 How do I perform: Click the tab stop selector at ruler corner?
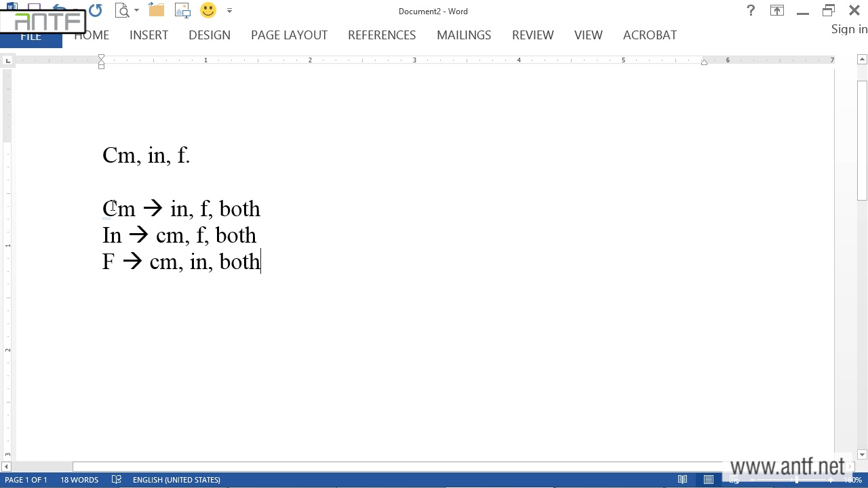pyautogui.click(x=7, y=61)
